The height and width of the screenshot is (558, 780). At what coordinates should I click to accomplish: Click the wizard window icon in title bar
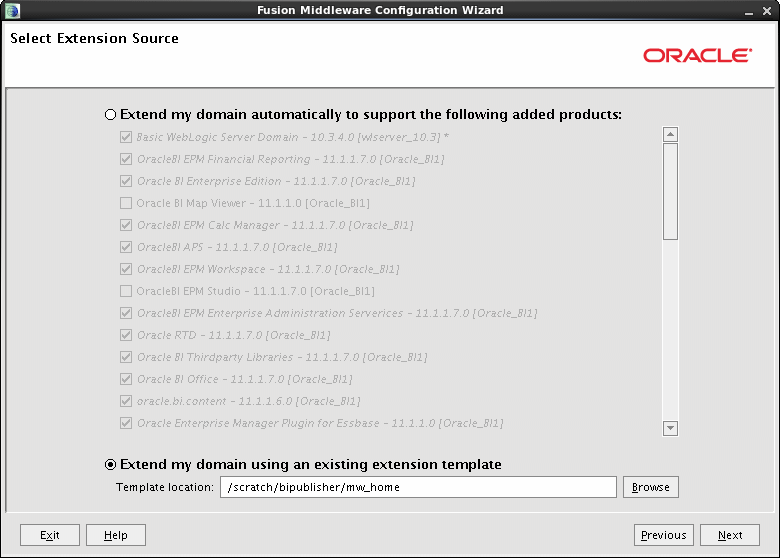coord(12,10)
